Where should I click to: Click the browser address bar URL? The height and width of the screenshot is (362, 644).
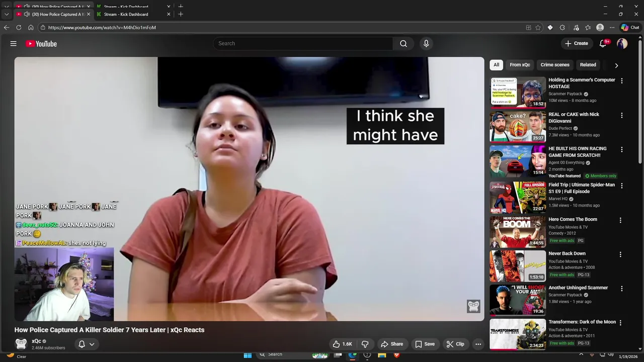point(102,28)
